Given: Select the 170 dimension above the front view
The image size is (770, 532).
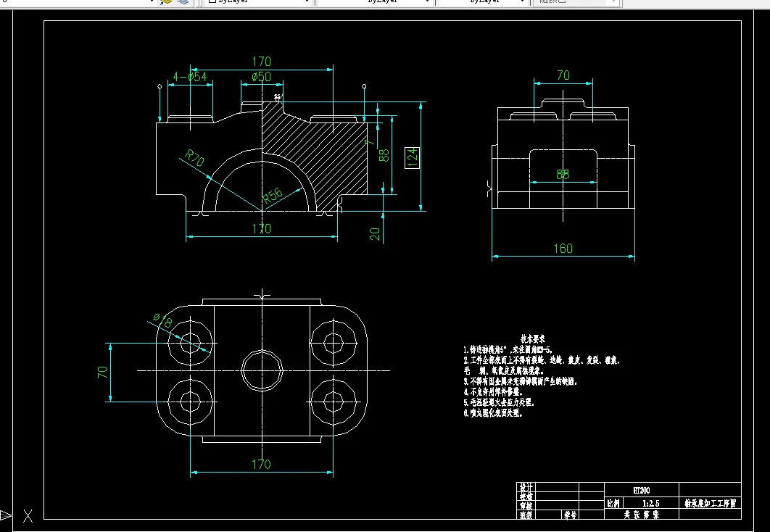Looking at the screenshot, I should [x=261, y=62].
